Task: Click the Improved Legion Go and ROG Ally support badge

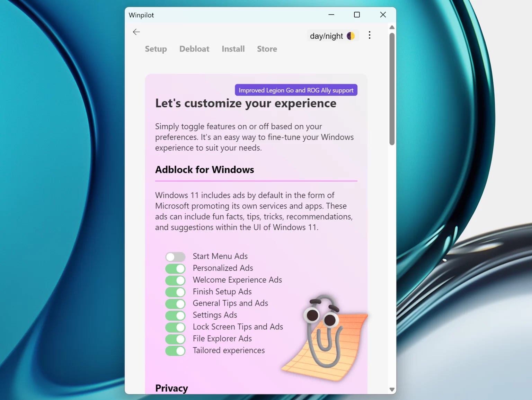Action: pos(296,90)
